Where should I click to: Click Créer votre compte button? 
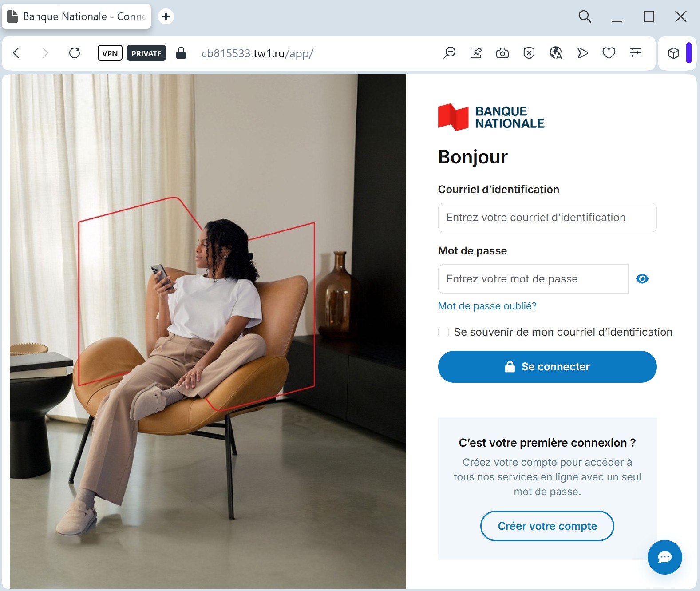547,526
